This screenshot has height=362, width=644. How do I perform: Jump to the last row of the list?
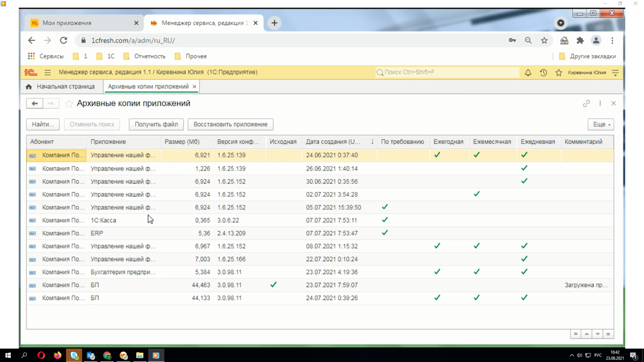tap(608, 334)
